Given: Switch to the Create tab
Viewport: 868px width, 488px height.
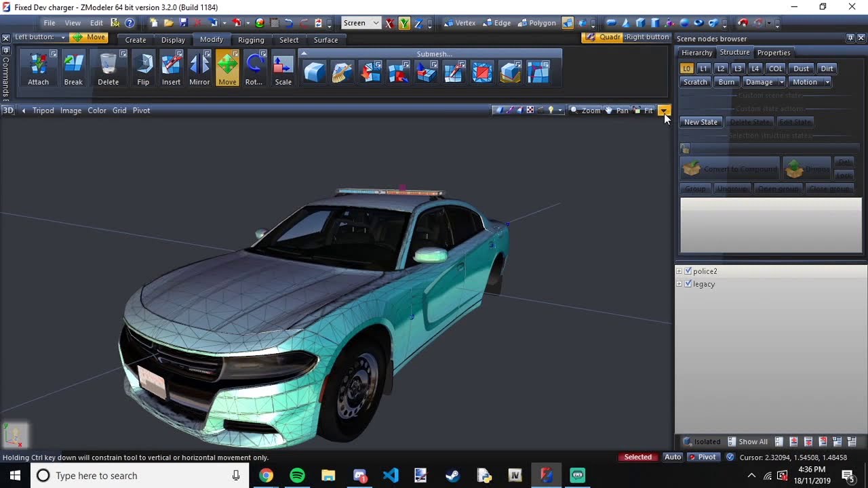Looking at the screenshot, I should point(136,40).
